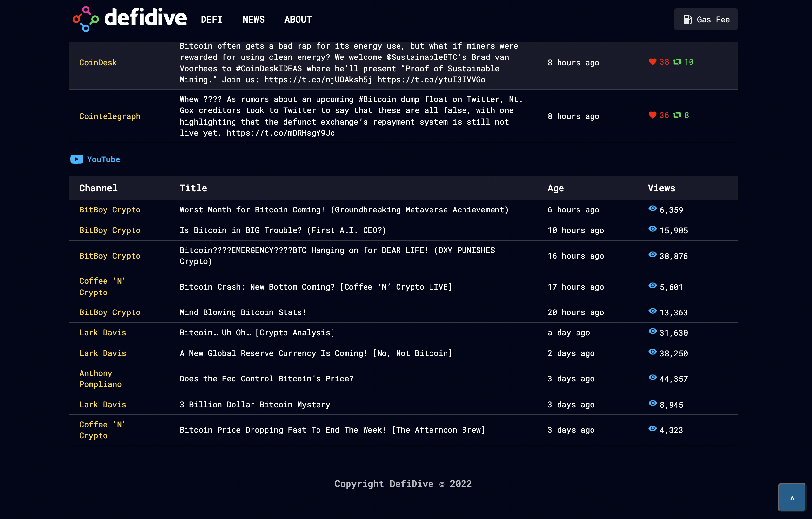The width and height of the screenshot is (812, 519).
Task: Click the 'Hanging on for DEAR LIFE' title
Action: pos(337,256)
